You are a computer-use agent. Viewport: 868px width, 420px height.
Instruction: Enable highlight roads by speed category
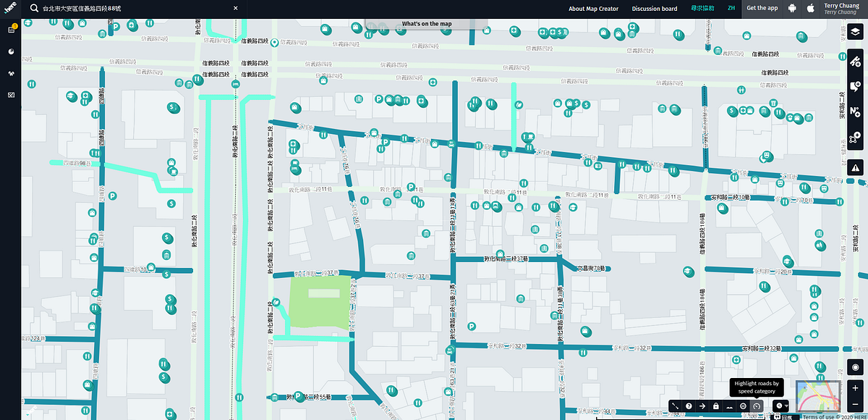(757, 406)
